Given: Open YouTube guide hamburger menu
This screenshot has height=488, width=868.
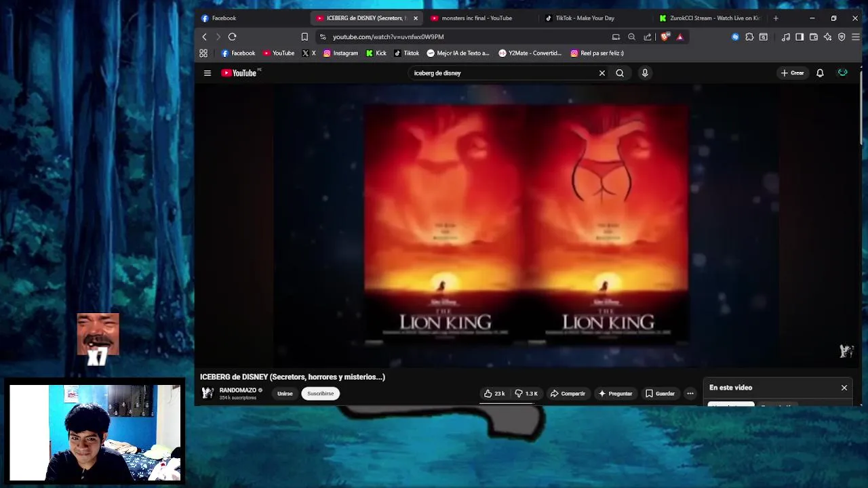Looking at the screenshot, I should tap(208, 73).
